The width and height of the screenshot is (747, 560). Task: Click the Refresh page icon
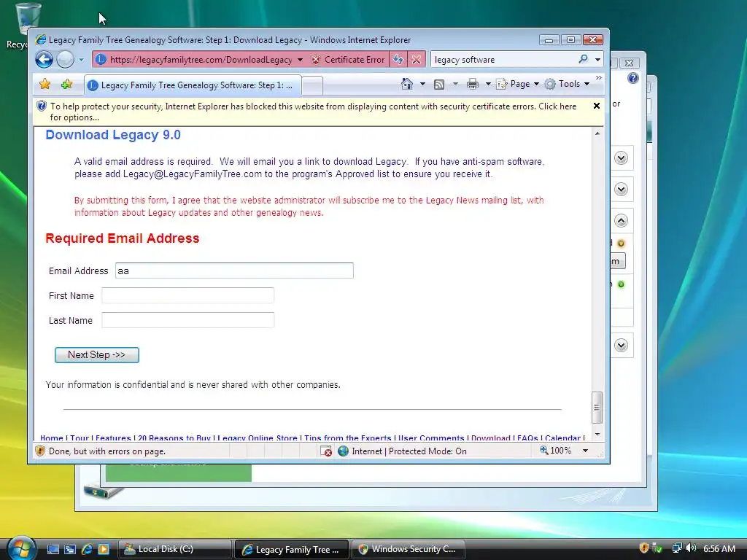point(398,60)
